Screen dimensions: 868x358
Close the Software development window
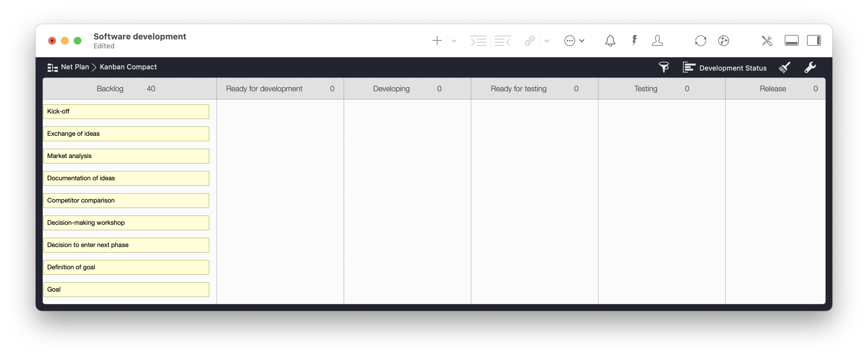[x=52, y=41]
